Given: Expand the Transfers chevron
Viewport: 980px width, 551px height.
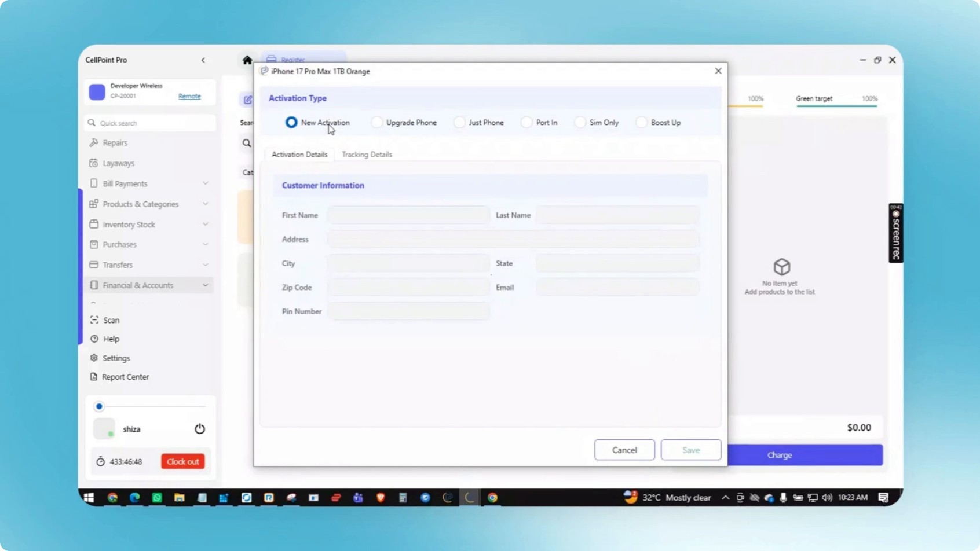Looking at the screenshot, I should (x=205, y=265).
